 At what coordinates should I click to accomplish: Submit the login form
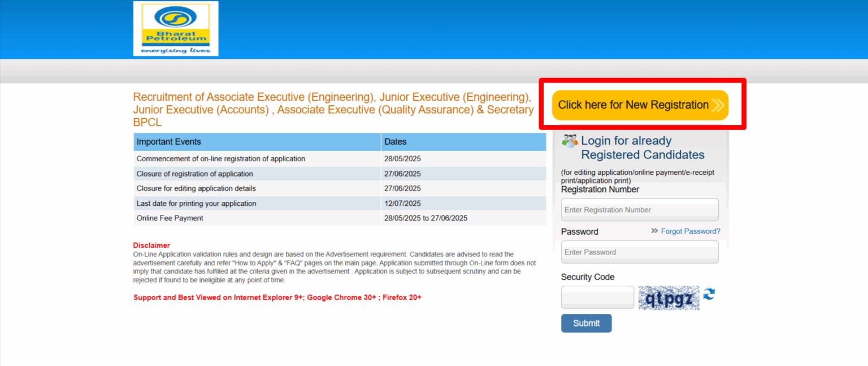(x=586, y=323)
